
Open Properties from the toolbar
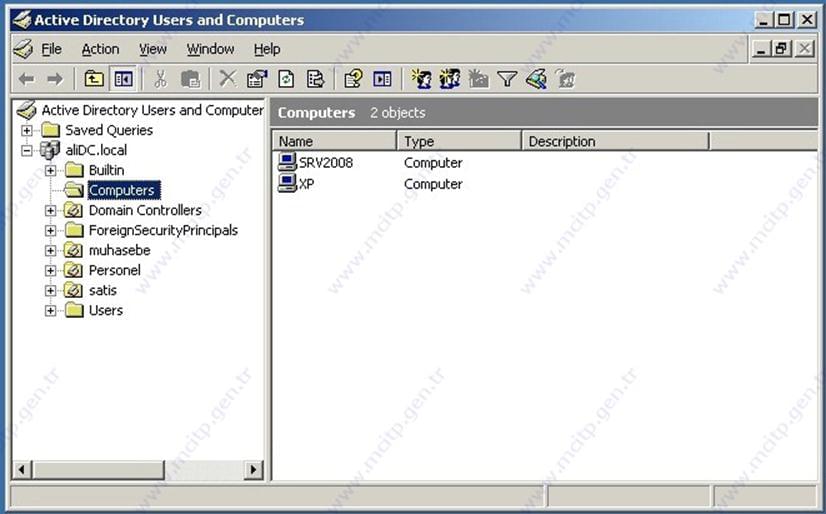pyautogui.click(x=257, y=80)
